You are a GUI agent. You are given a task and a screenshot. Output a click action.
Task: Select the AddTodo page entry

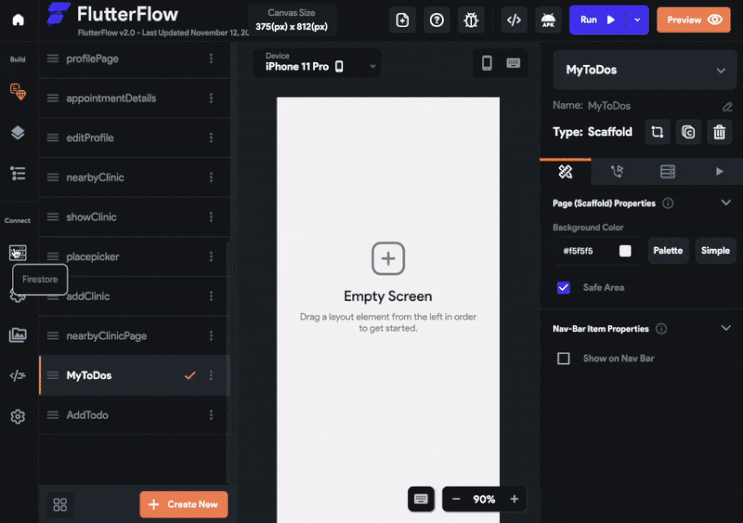coord(135,415)
